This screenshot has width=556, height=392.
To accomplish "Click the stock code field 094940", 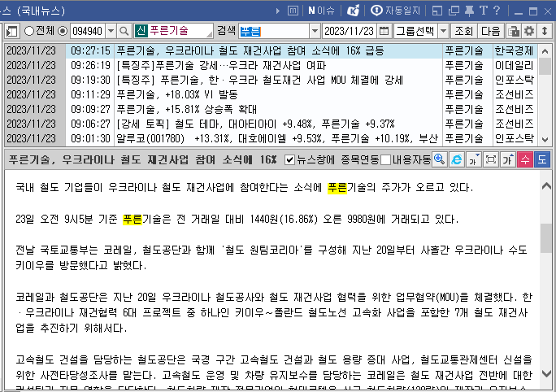I will click(88, 31).
